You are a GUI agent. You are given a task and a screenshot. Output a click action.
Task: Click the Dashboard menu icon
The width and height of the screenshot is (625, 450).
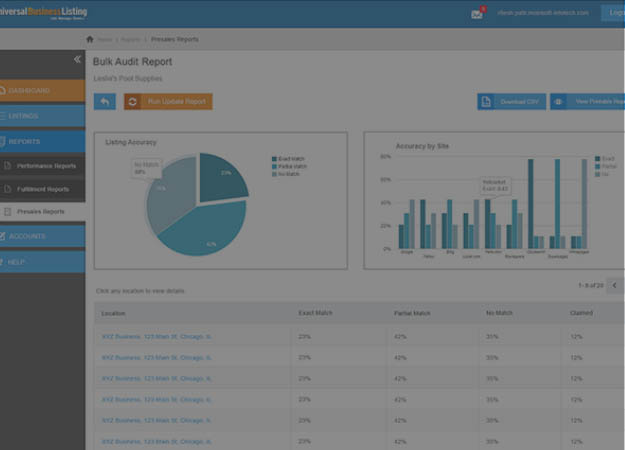pos(2,90)
